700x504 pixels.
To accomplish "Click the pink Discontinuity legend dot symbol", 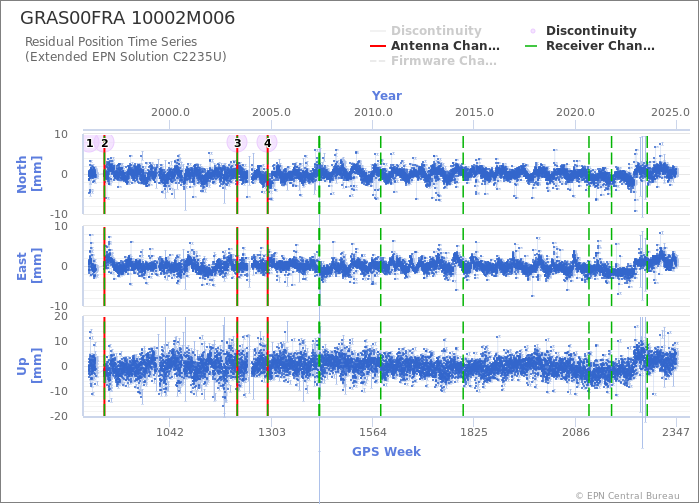I will (x=533, y=31).
